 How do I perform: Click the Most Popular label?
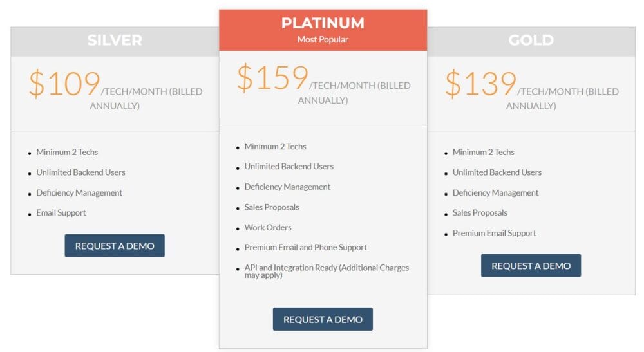(x=323, y=40)
